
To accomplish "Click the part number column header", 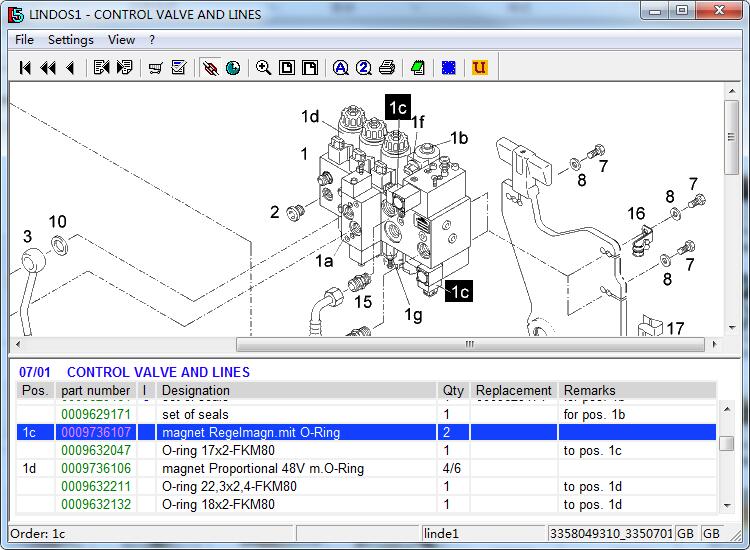I will click(96, 390).
